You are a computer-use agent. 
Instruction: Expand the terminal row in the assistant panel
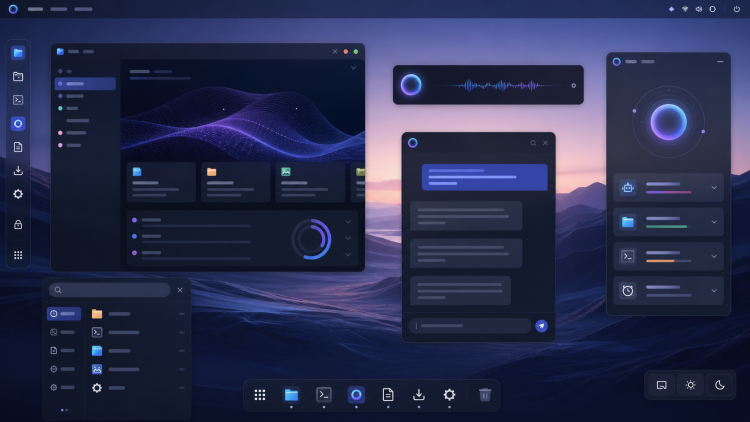pyautogui.click(x=714, y=256)
